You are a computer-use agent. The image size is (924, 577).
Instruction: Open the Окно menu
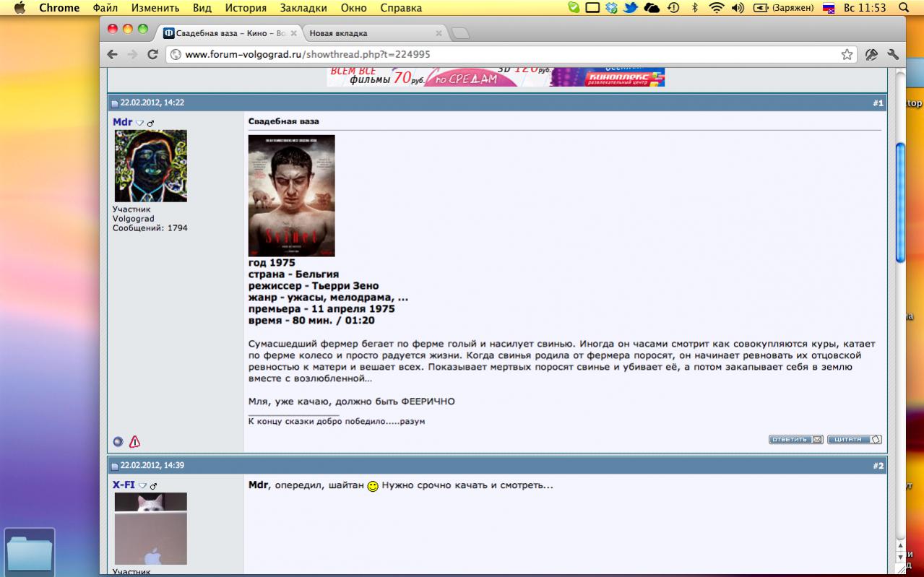click(x=353, y=8)
